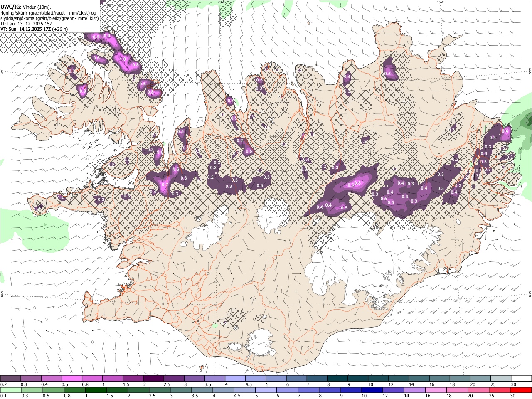Pick the lower scale swatch starting at 14

[x=414, y=390]
